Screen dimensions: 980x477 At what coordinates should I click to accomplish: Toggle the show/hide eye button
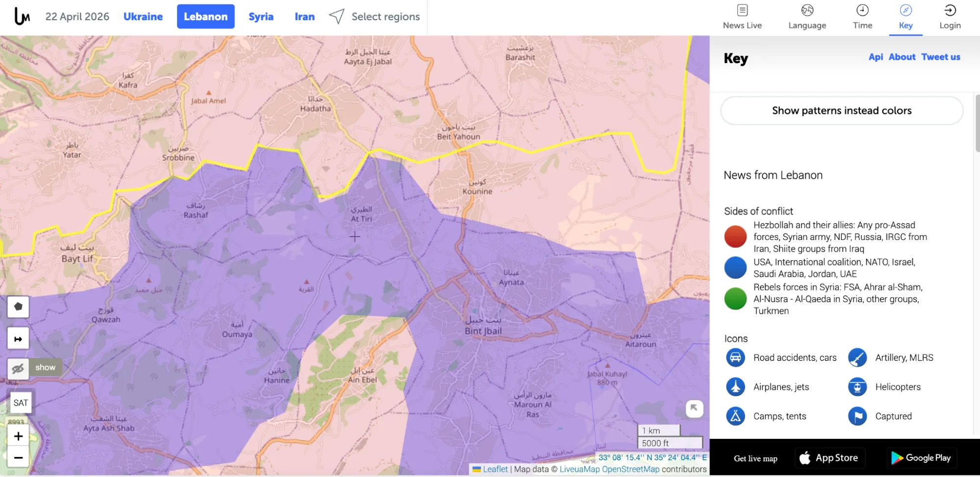18,368
